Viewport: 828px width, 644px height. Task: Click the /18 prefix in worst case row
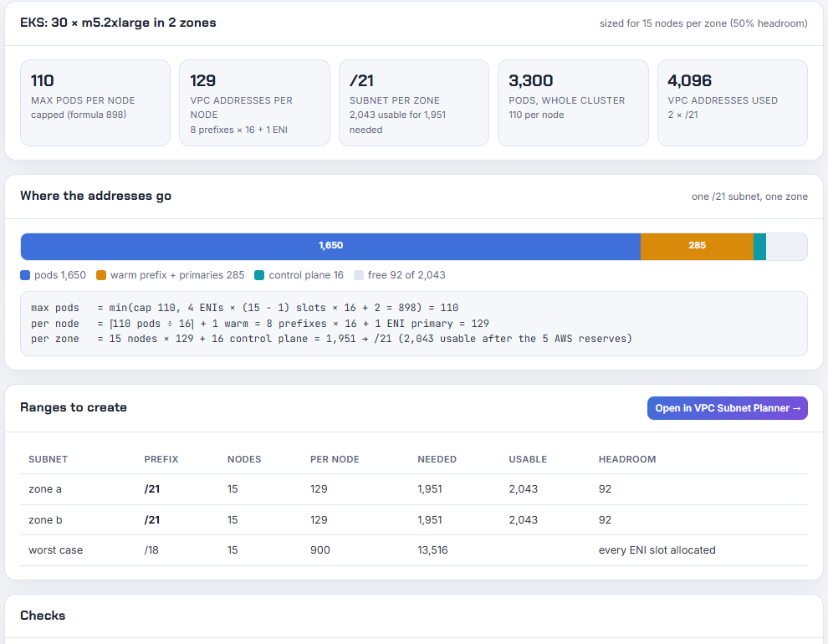point(151,550)
